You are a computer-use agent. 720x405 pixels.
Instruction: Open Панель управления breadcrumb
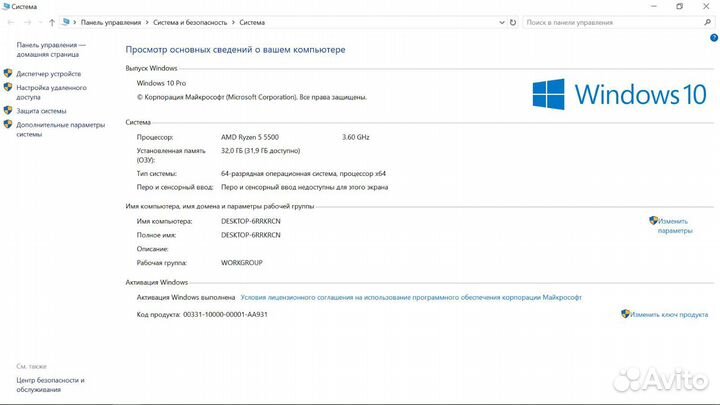(x=111, y=22)
